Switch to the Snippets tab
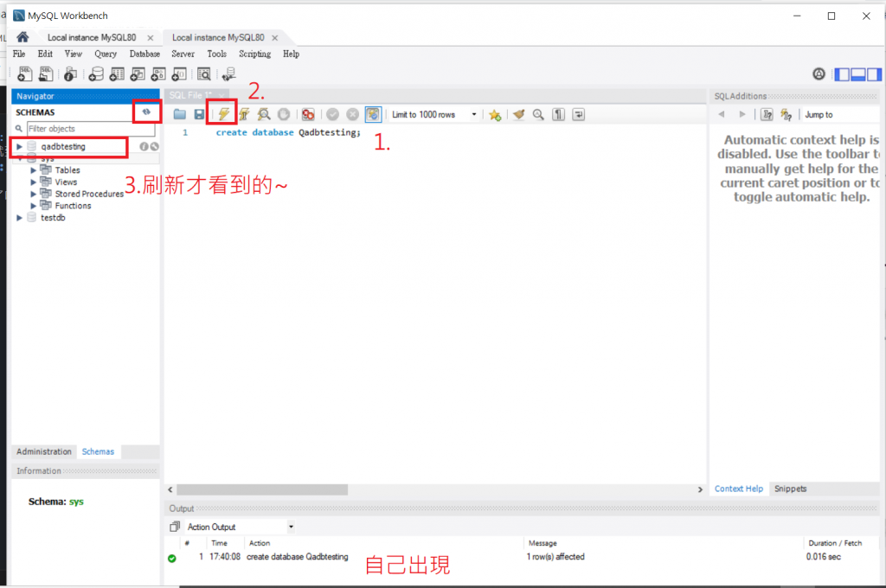 pyautogui.click(x=791, y=489)
